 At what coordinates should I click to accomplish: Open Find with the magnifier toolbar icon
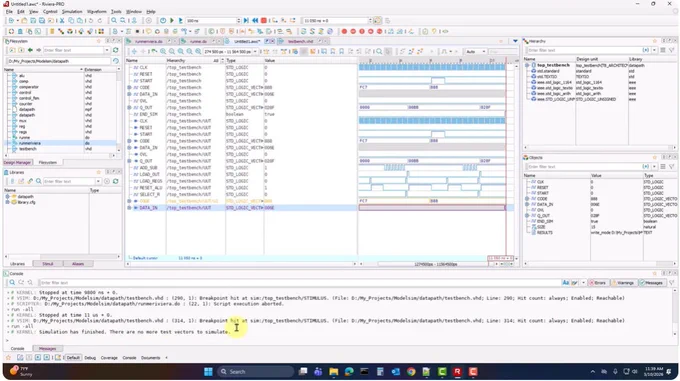pos(114,20)
